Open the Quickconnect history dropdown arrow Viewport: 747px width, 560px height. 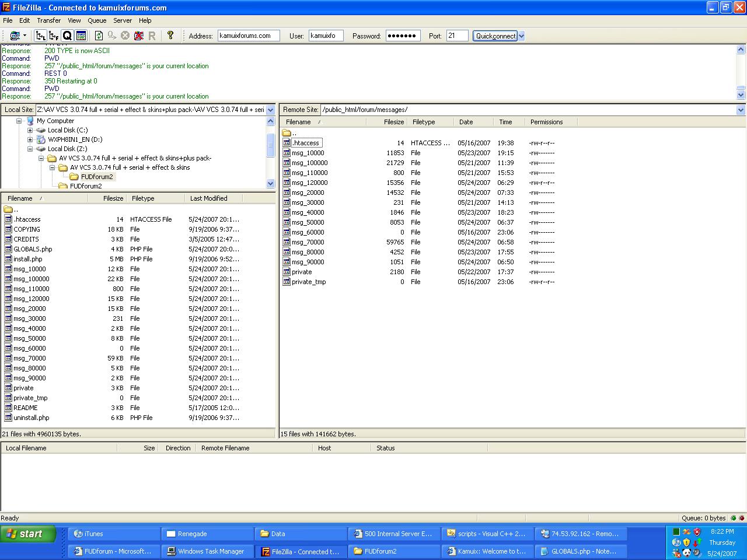pos(522,36)
